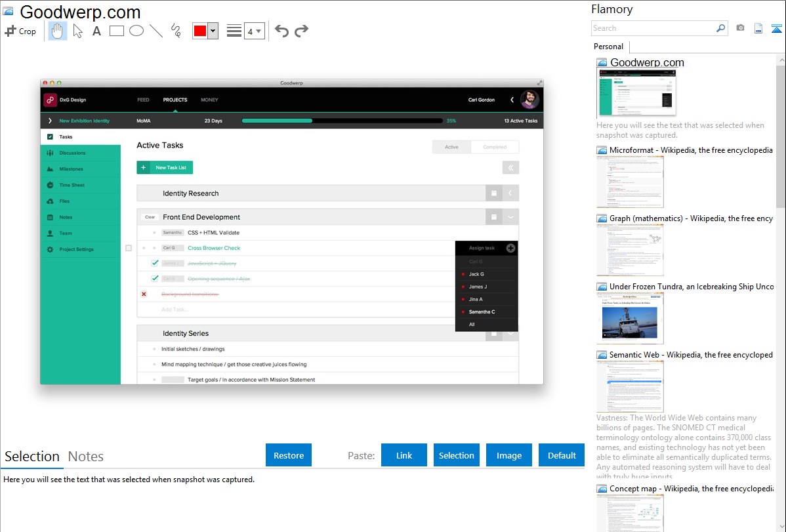
Task: Click the Paste Link button
Action: pyautogui.click(x=404, y=455)
